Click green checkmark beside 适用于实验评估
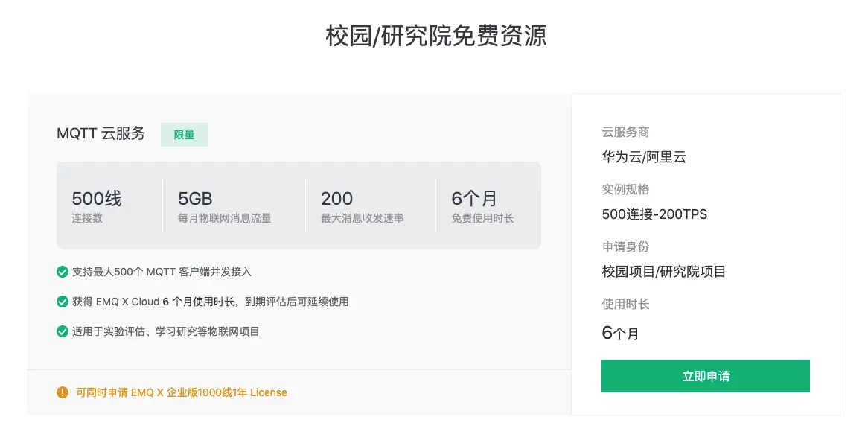The height and width of the screenshot is (440, 868). click(63, 331)
